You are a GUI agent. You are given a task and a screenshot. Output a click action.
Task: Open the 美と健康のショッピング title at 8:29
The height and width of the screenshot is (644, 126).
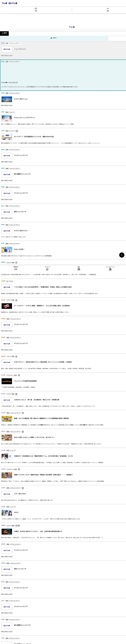(22, 174)
